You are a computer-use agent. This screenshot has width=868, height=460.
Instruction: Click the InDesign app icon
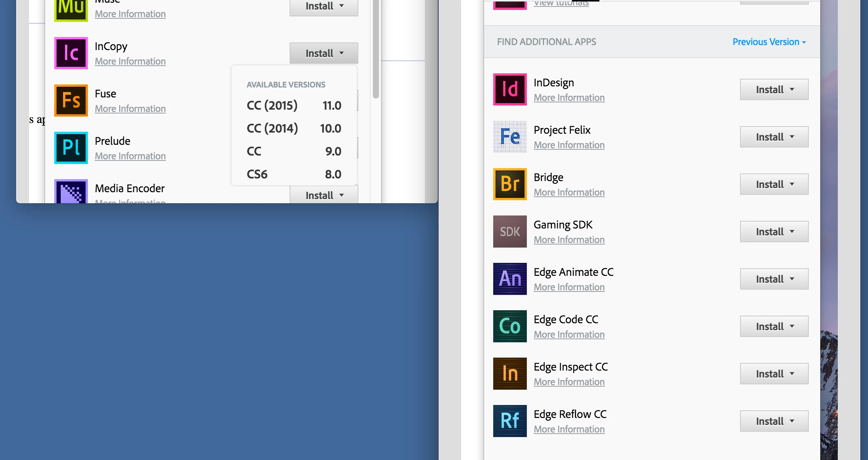coord(510,89)
